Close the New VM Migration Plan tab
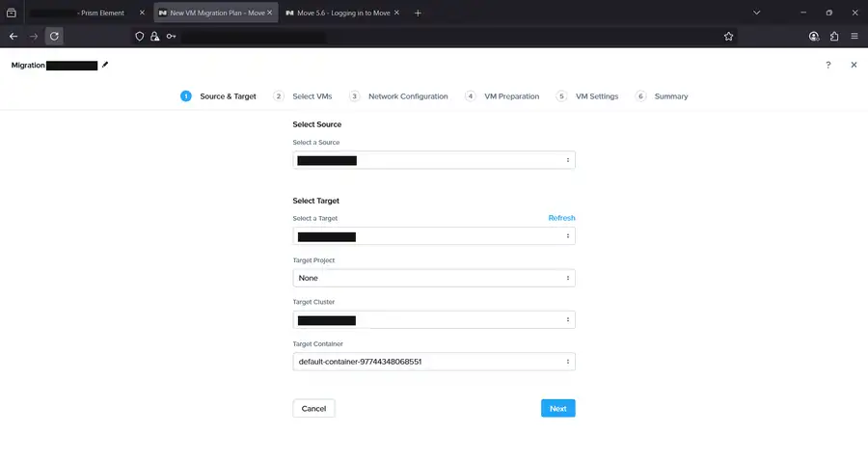 (270, 13)
